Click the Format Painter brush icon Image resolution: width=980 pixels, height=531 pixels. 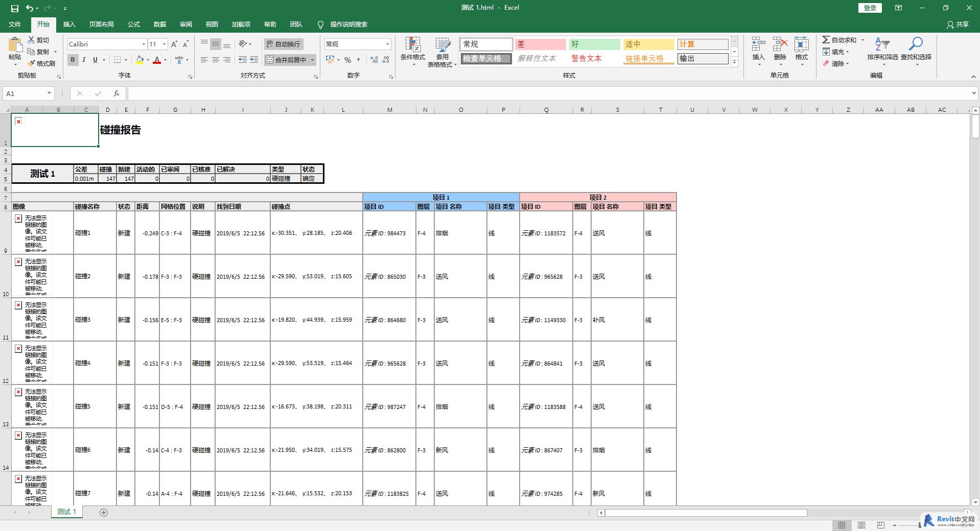pos(31,63)
